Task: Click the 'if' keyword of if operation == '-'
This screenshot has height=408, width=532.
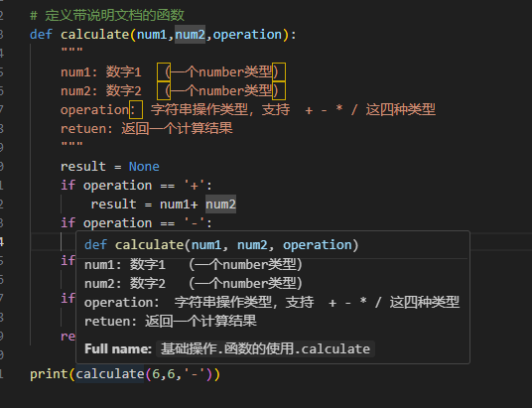Action: pyautogui.click(x=67, y=223)
